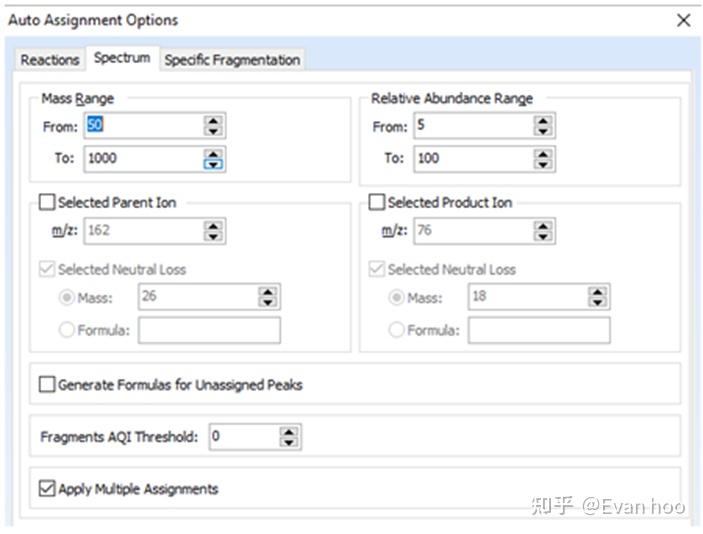This screenshot has width=703, height=534.
Task: Enable the Selected Product Ion checkbox
Action: point(377,203)
